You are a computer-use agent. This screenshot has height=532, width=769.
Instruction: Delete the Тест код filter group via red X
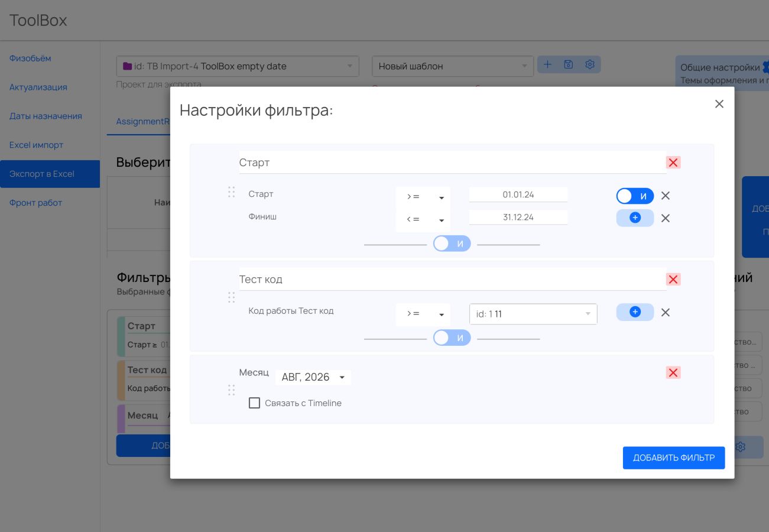pos(673,280)
